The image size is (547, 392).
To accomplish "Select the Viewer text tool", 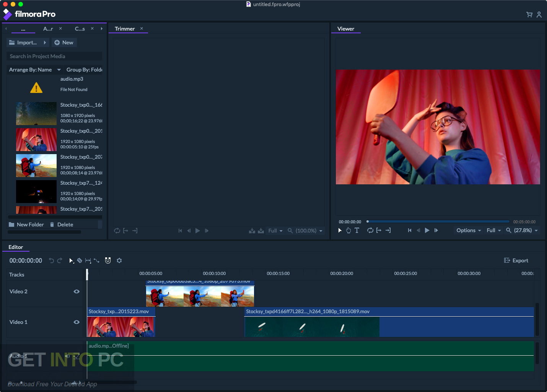I will click(x=357, y=230).
